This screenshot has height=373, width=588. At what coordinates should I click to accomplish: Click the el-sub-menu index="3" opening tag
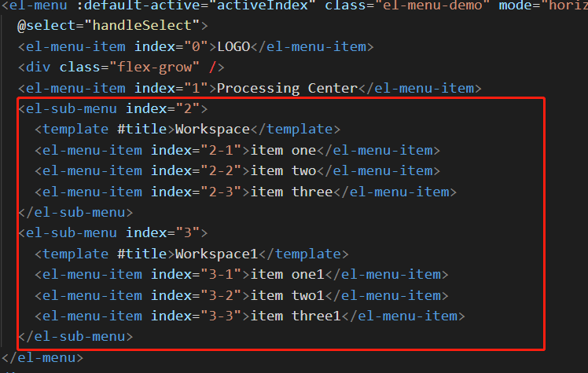point(113,232)
